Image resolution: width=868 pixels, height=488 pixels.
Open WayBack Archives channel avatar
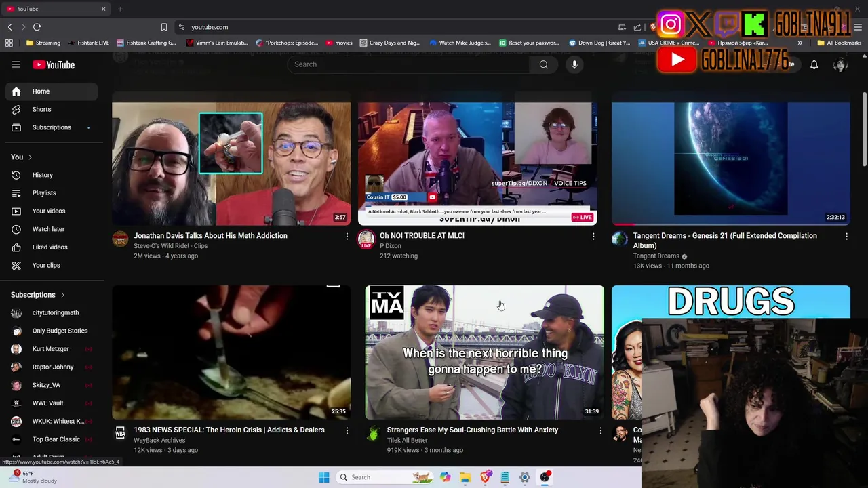(x=120, y=433)
